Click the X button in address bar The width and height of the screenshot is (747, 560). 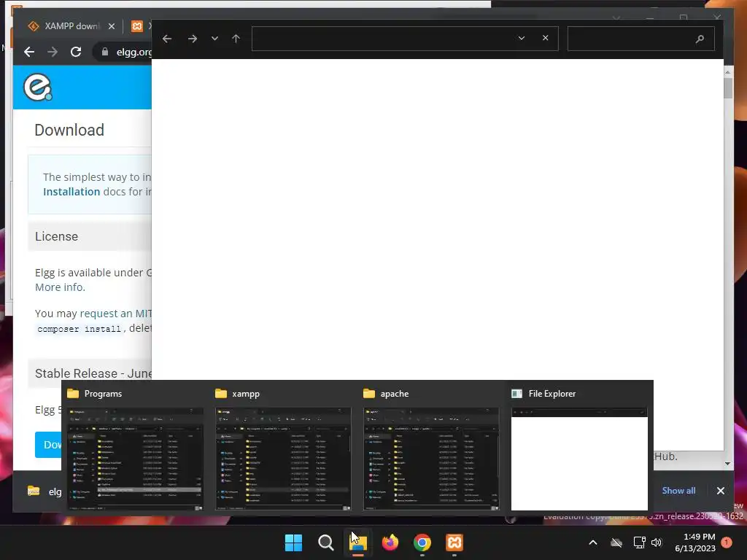click(x=546, y=38)
